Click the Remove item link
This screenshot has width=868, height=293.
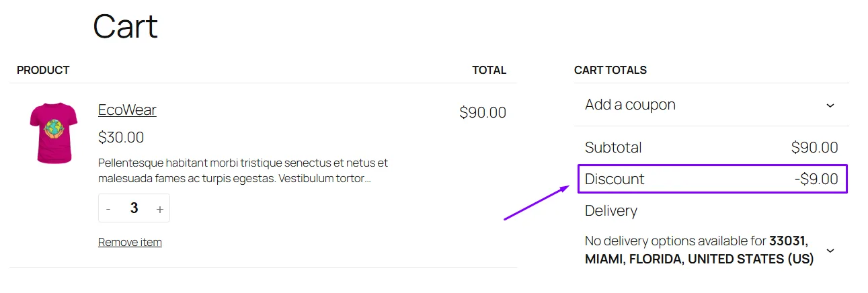(130, 242)
